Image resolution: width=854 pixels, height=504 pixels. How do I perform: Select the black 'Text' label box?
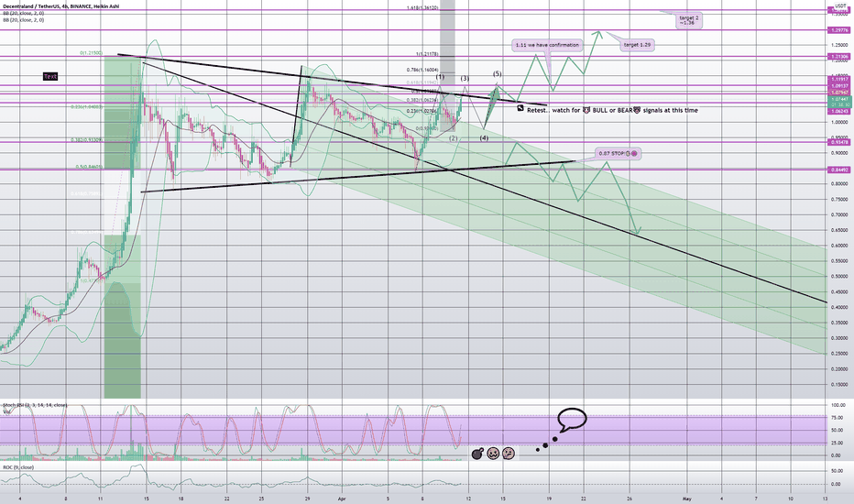click(x=50, y=77)
